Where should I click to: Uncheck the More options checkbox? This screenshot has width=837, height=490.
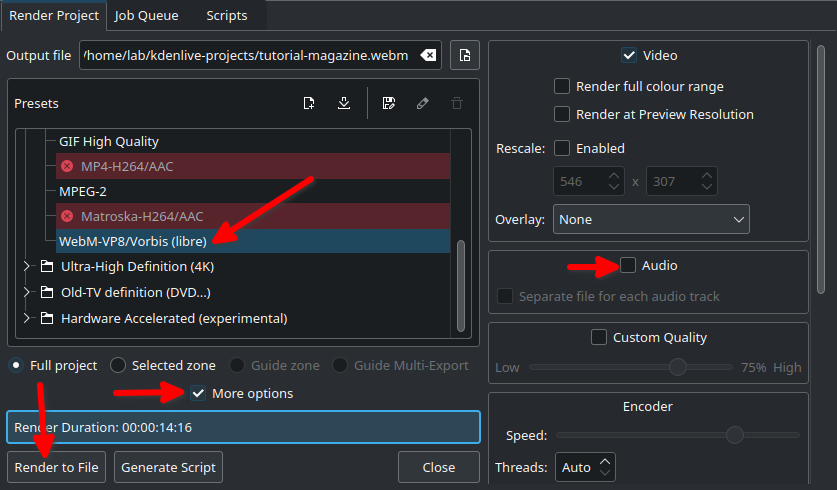[x=198, y=393]
